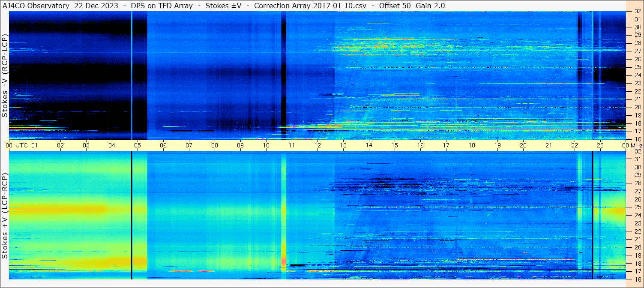This screenshot has width=644, height=288.
Task: Click the 28 frequency tick of Stokes -V panel
Action: [x=637, y=43]
